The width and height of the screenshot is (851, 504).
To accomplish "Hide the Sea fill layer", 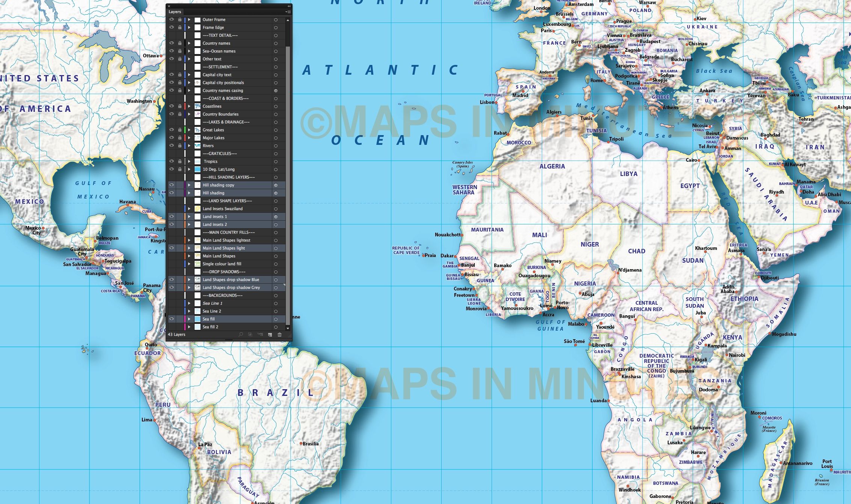I will click(171, 319).
